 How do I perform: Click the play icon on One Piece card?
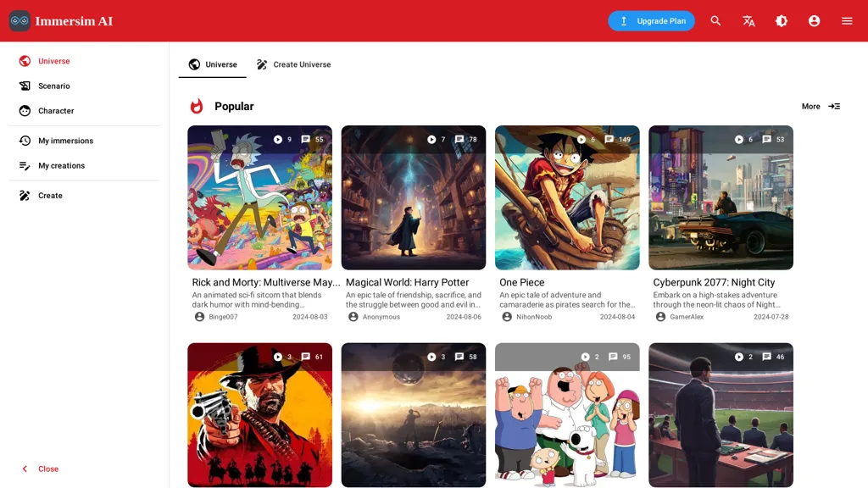click(x=581, y=140)
